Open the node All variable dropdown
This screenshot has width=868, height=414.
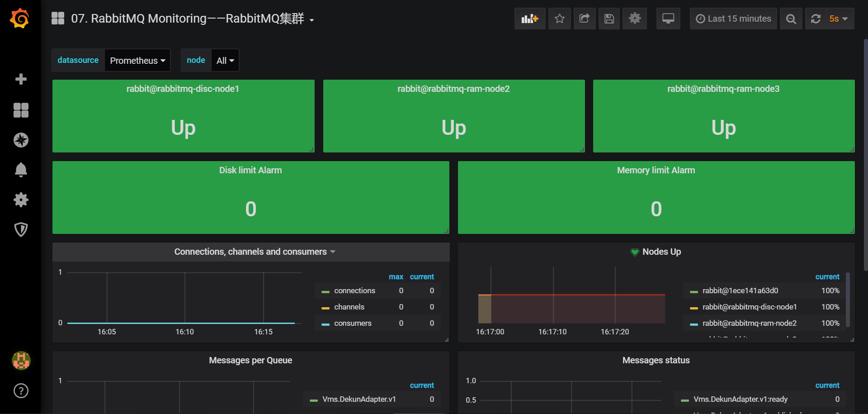pos(225,60)
